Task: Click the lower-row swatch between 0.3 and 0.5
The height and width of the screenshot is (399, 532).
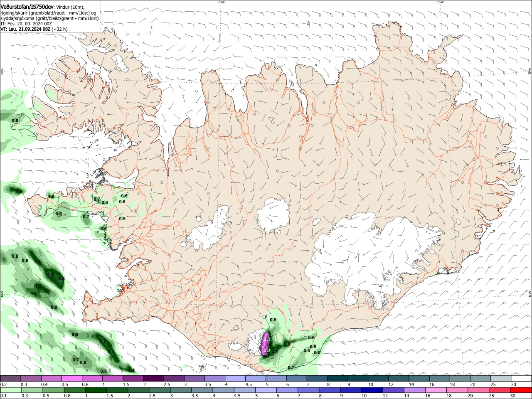Action: [32, 390]
